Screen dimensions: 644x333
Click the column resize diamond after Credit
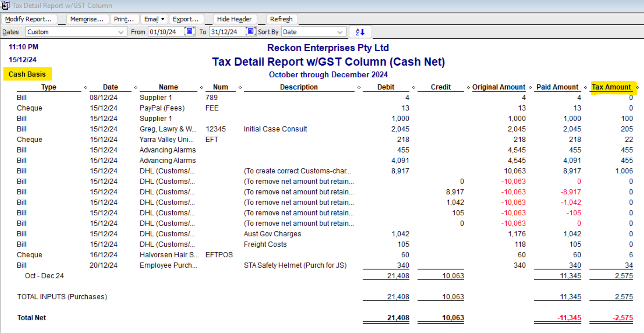(x=469, y=88)
